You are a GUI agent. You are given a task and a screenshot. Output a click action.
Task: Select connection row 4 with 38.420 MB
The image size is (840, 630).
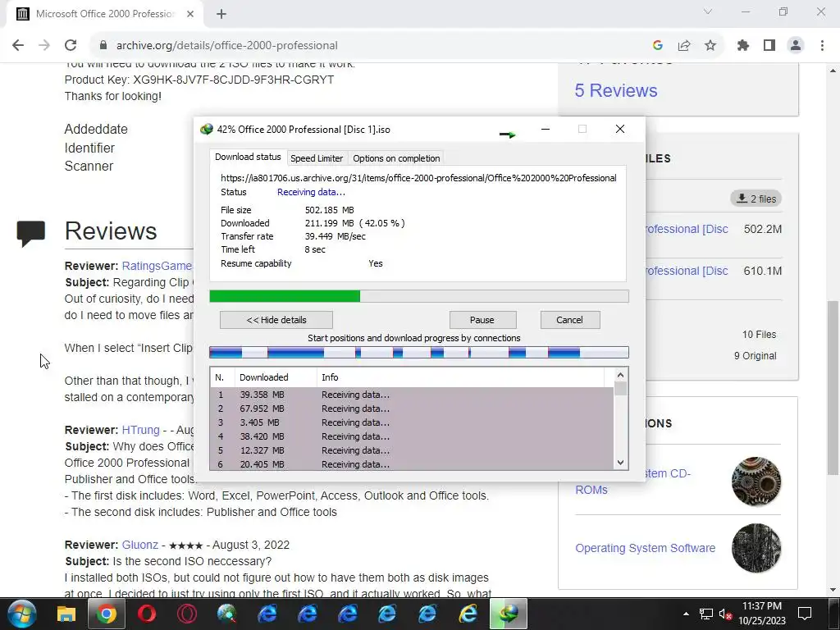(412, 436)
